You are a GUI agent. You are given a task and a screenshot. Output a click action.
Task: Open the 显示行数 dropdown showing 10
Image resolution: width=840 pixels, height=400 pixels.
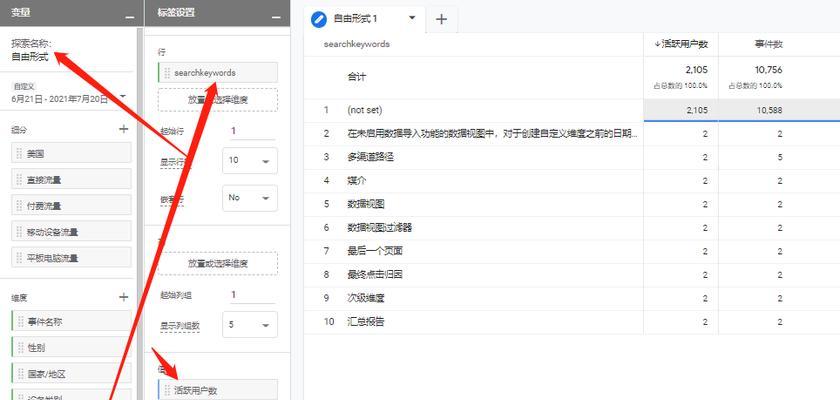pyautogui.click(x=250, y=160)
